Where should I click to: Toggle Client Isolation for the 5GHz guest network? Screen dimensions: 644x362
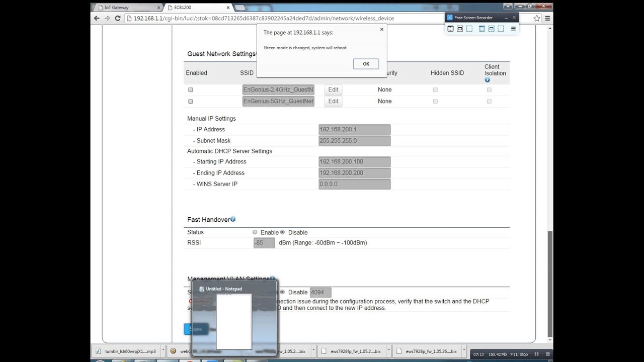[x=489, y=101]
